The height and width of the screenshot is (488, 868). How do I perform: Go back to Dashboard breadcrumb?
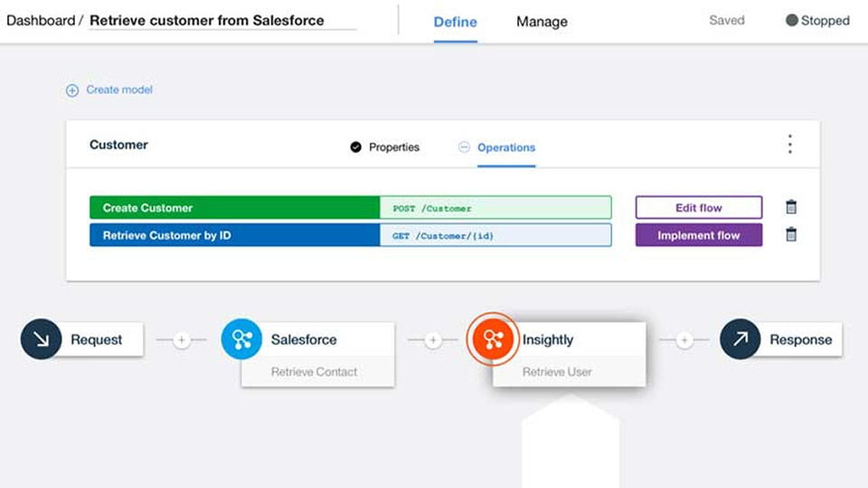(41, 21)
